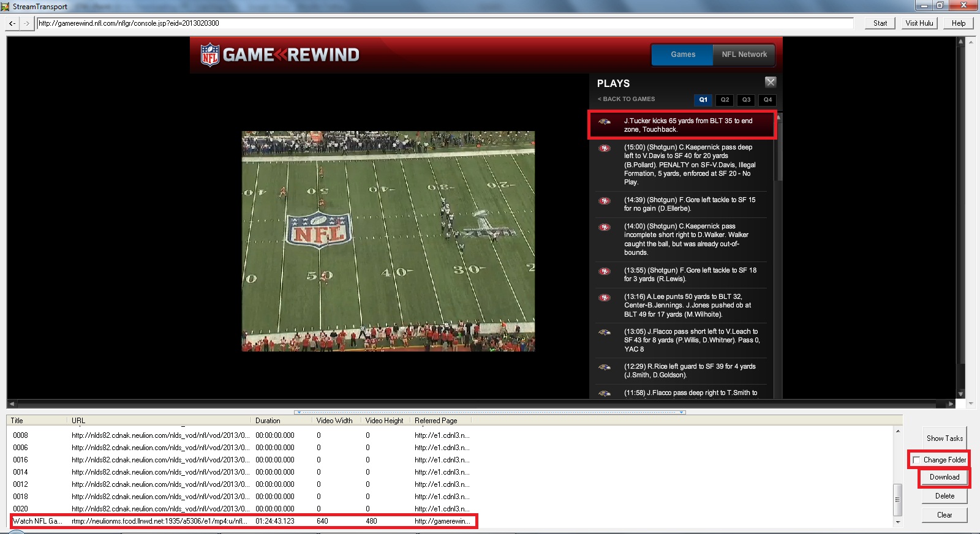980x534 pixels.
Task: Go forward using the browser forward arrow
Action: tap(26, 23)
